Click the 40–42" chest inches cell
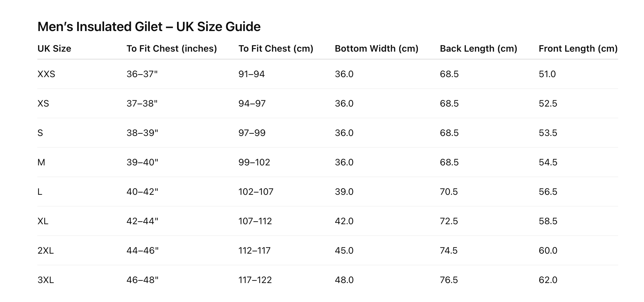The width and height of the screenshot is (644, 302). point(142,192)
